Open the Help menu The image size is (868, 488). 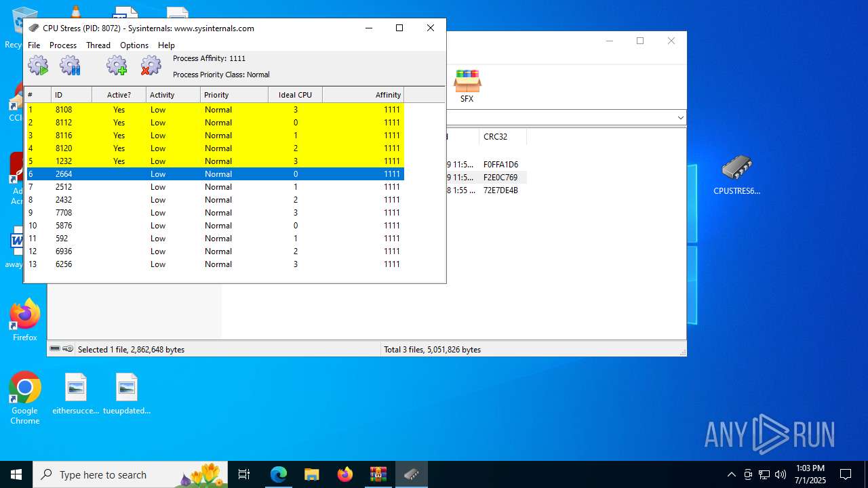(x=167, y=45)
